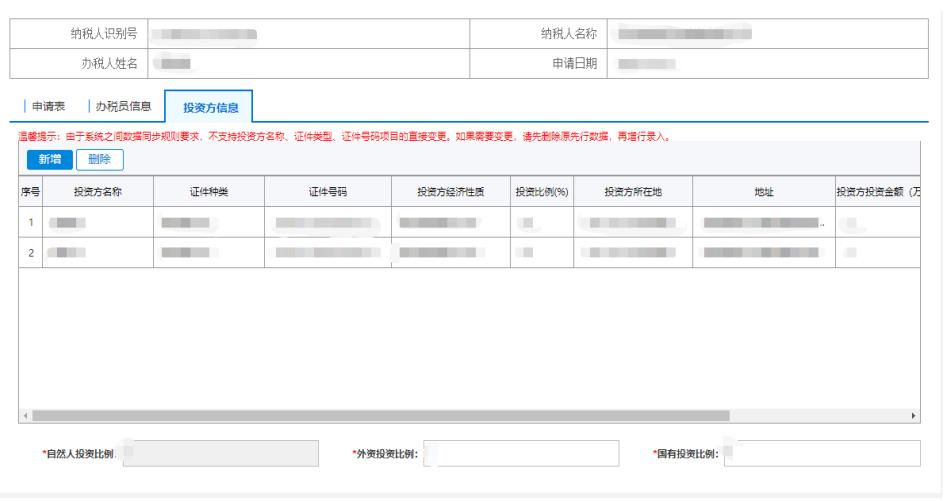The image size is (947, 501).
Task: Click the horizontal scrollbar's left arrow
Action: click(x=25, y=414)
